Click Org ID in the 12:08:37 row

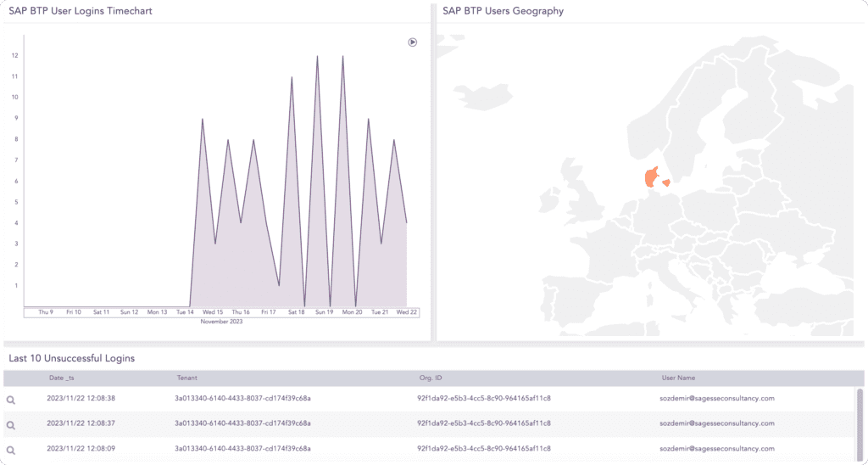tap(484, 423)
